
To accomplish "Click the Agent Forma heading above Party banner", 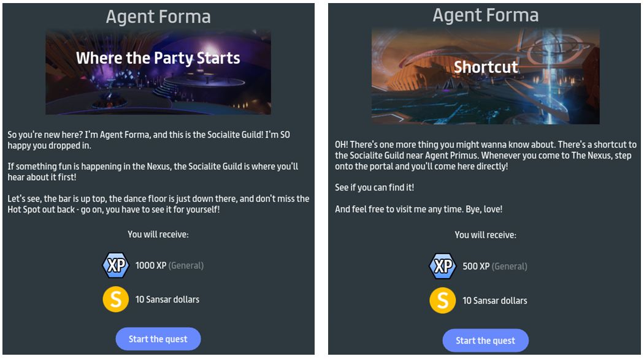I will [158, 17].
